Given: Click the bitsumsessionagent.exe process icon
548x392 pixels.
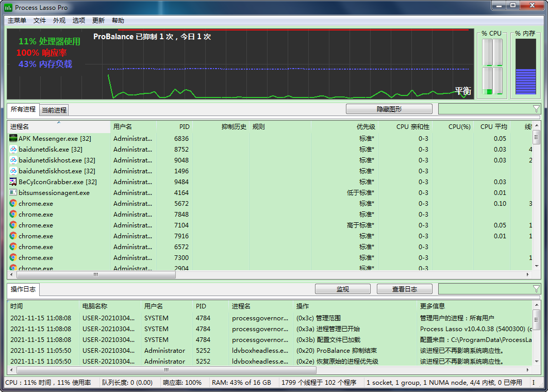Looking at the screenshot, I should [x=13, y=192].
